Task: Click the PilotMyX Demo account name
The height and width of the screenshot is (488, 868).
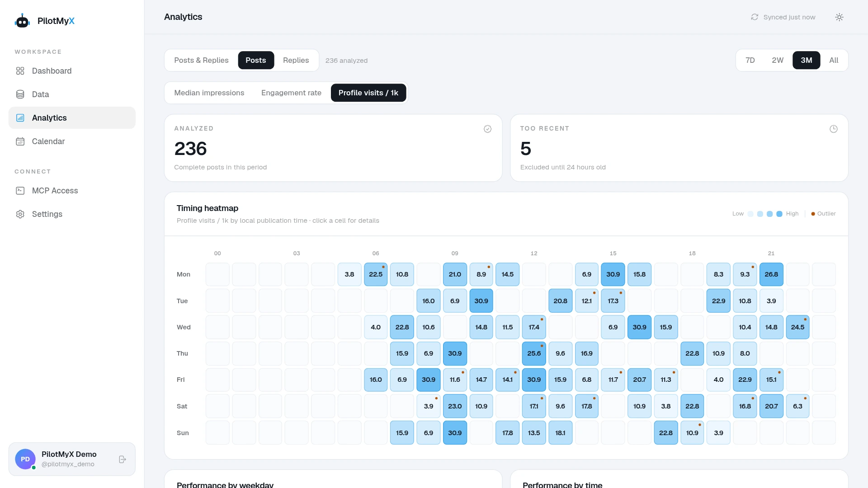Action: pyautogui.click(x=69, y=454)
